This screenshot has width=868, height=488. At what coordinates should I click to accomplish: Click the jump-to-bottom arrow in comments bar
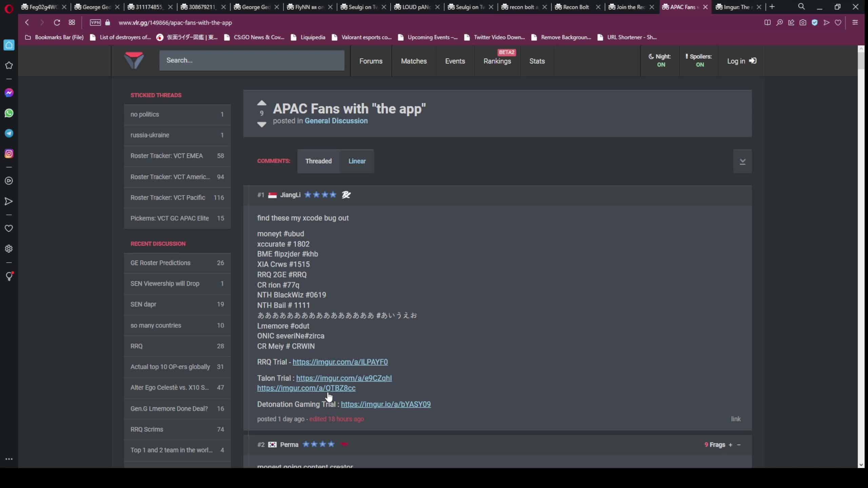pos(742,161)
